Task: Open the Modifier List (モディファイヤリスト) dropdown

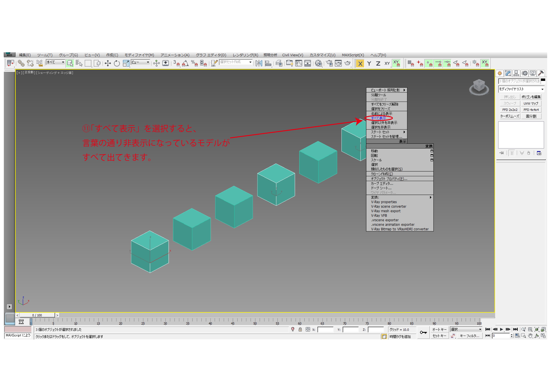Action: pos(521,89)
